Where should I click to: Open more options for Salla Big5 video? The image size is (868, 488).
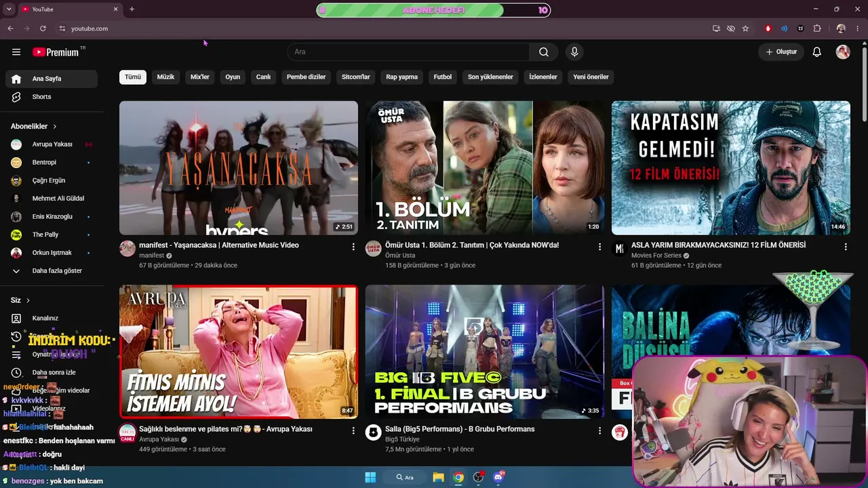pyautogui.click(x=599, y=430)
